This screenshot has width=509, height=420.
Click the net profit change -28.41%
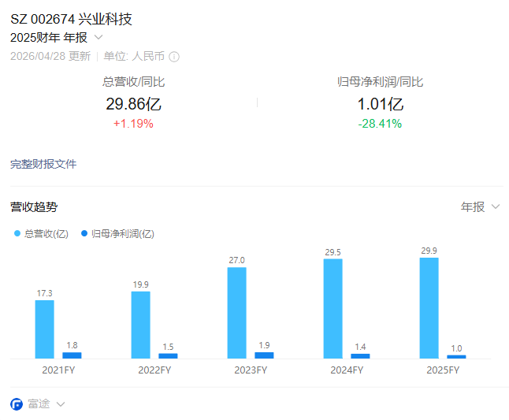click(x=380, y=124)
